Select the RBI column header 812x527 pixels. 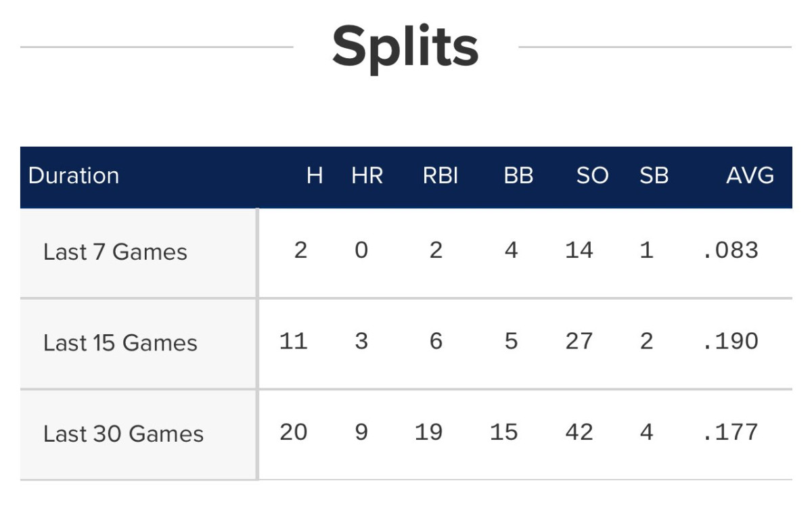coord(441,176)
